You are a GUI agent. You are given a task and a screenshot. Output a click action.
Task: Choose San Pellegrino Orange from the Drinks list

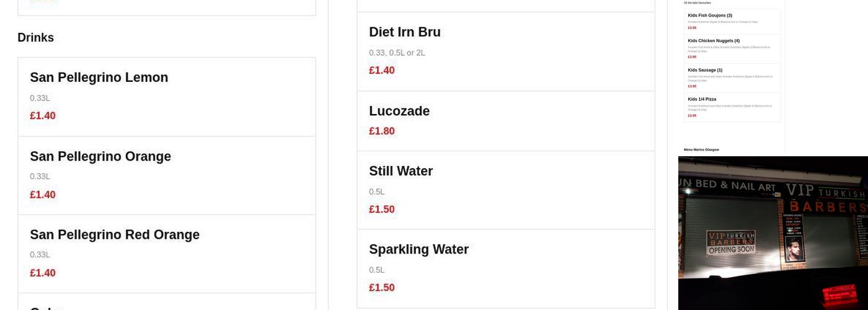[x=100, y=156]
